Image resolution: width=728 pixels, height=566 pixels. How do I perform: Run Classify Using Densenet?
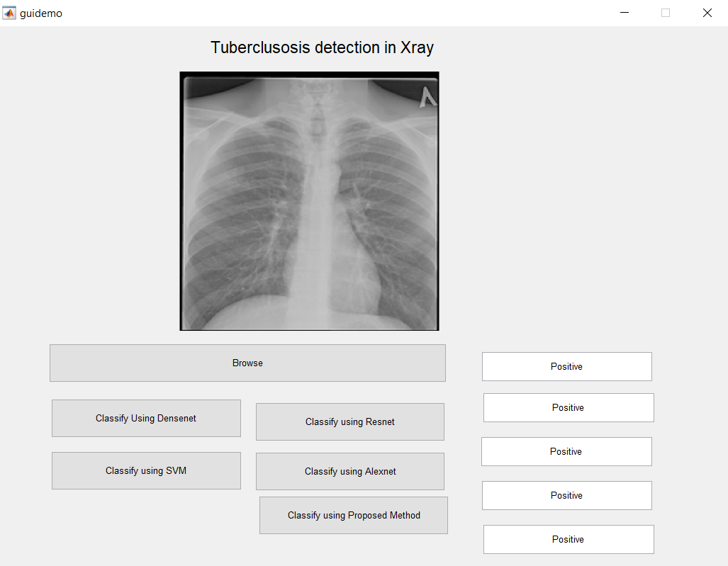coord(146,418)
